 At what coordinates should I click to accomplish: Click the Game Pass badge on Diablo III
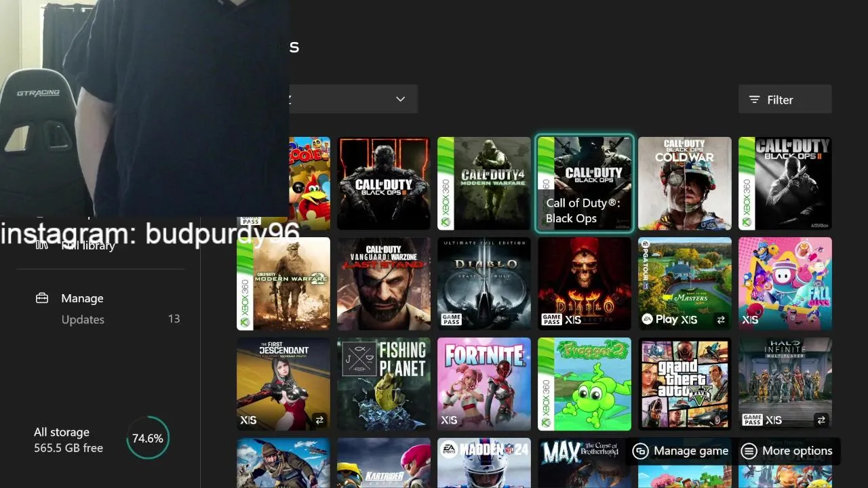coord(452,319)
